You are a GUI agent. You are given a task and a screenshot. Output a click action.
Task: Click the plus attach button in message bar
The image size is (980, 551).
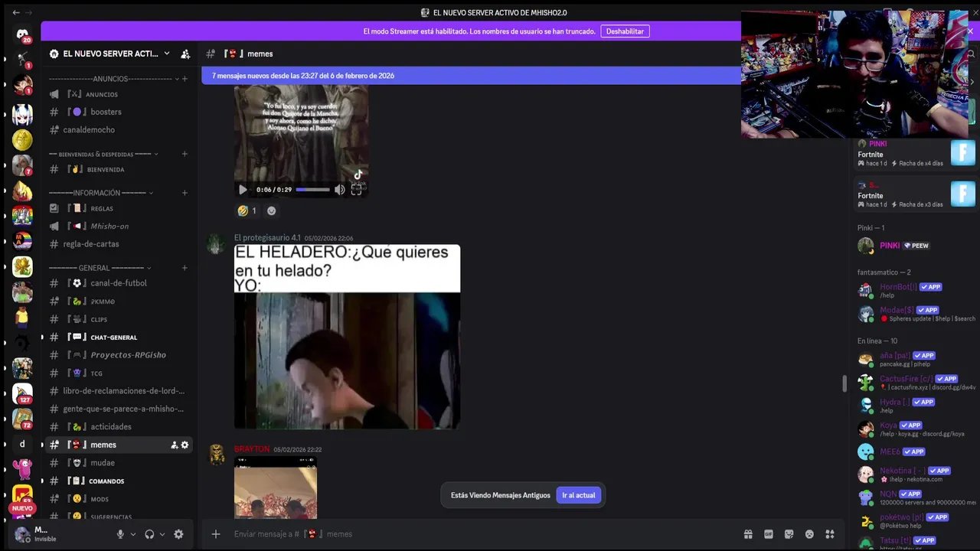tap(216, 534)
